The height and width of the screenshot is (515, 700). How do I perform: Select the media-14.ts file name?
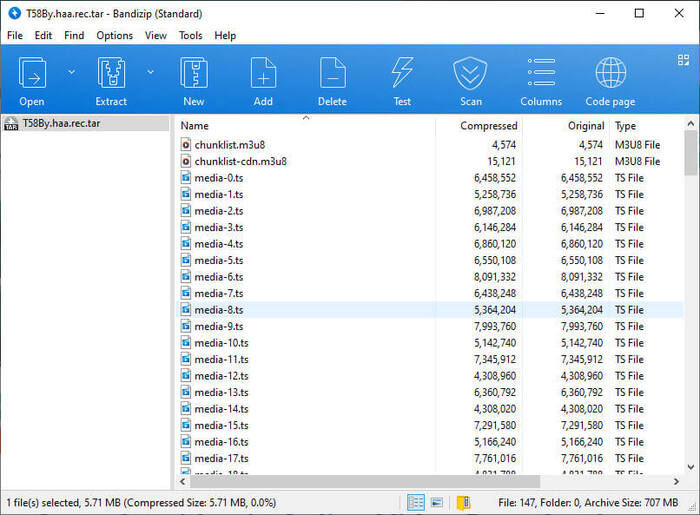coord(221,409)
